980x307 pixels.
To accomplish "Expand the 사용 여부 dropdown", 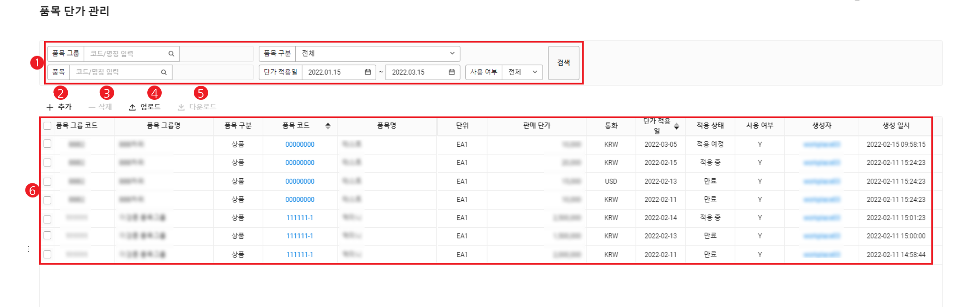I will pyautogui.click(x=534, y=72).
